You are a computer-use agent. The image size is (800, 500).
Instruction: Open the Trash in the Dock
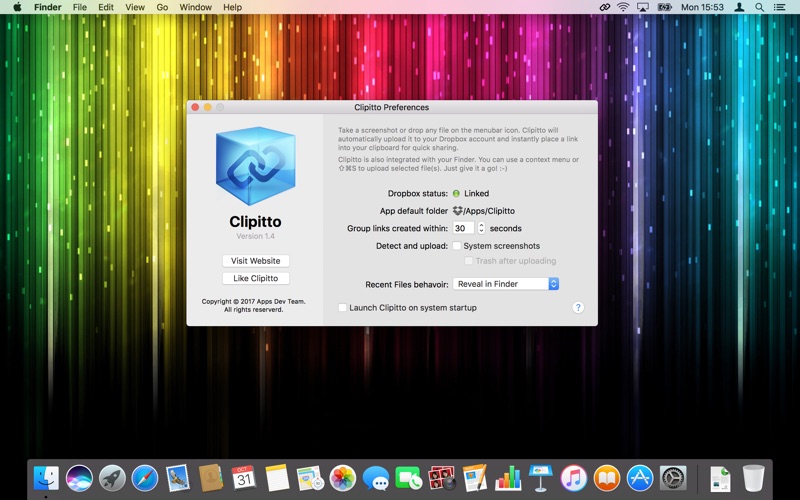pos(754,478)
